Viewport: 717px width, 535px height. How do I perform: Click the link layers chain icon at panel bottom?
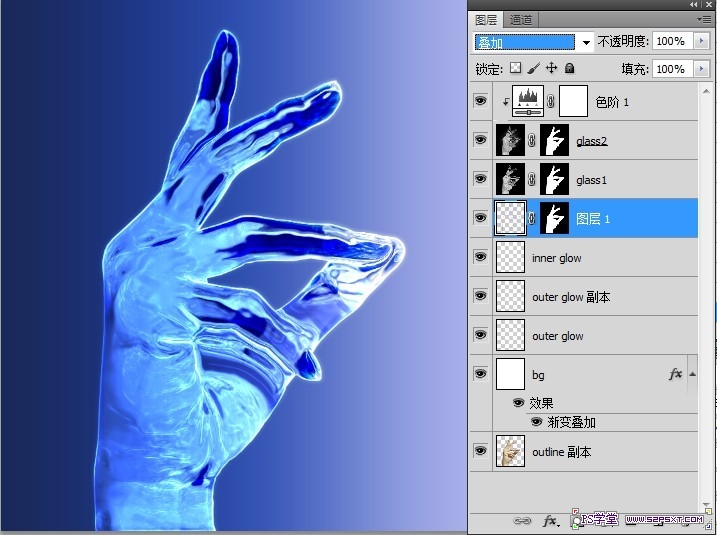click(522, 520)
